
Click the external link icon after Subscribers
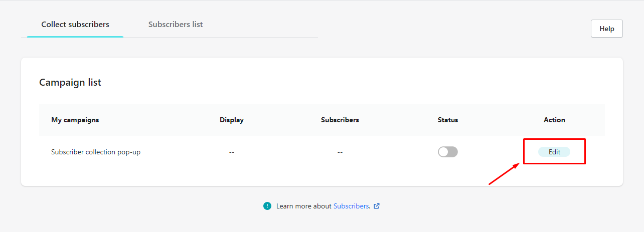tap(377, 206)
